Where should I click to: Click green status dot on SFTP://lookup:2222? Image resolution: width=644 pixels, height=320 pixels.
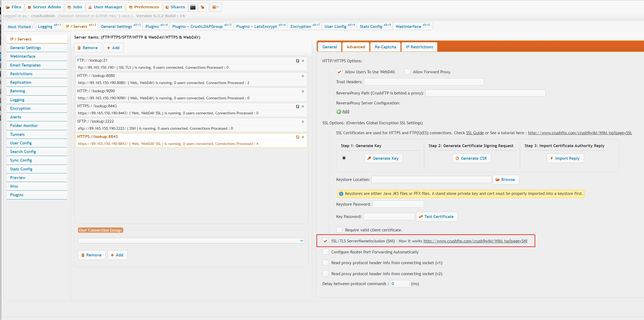point(303,122)
